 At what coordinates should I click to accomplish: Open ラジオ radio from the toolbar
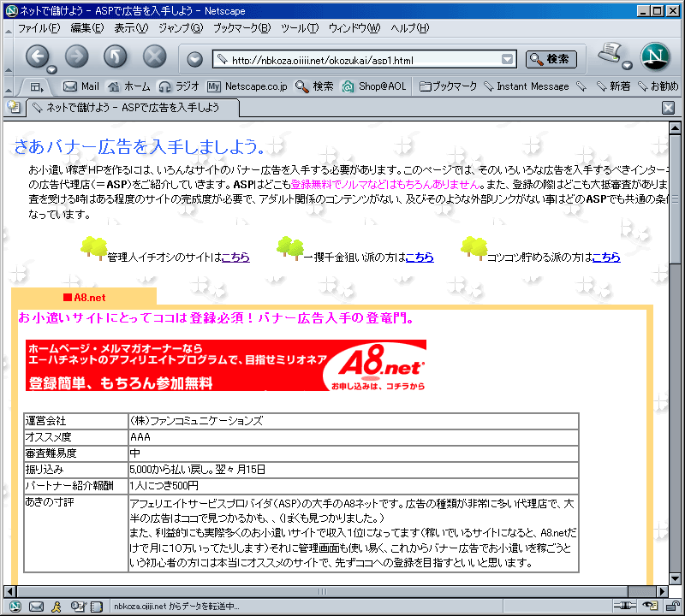coord(179,86)
